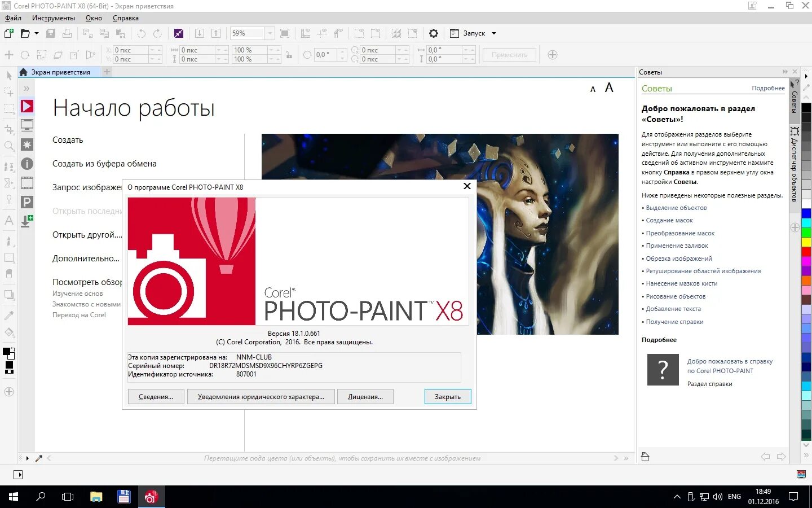
Task: Click Переход на Corel link
Action: click(x=79, y=315)
